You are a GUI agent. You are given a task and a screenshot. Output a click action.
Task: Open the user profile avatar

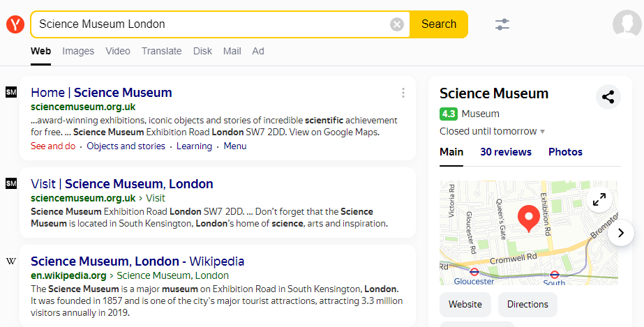pyautogui.click(x=627, y=24)
